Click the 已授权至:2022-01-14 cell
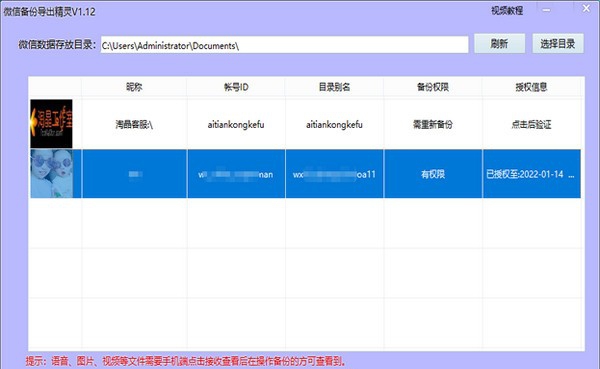This screenshot has height=369, width=600. click(x=531, y=174)
